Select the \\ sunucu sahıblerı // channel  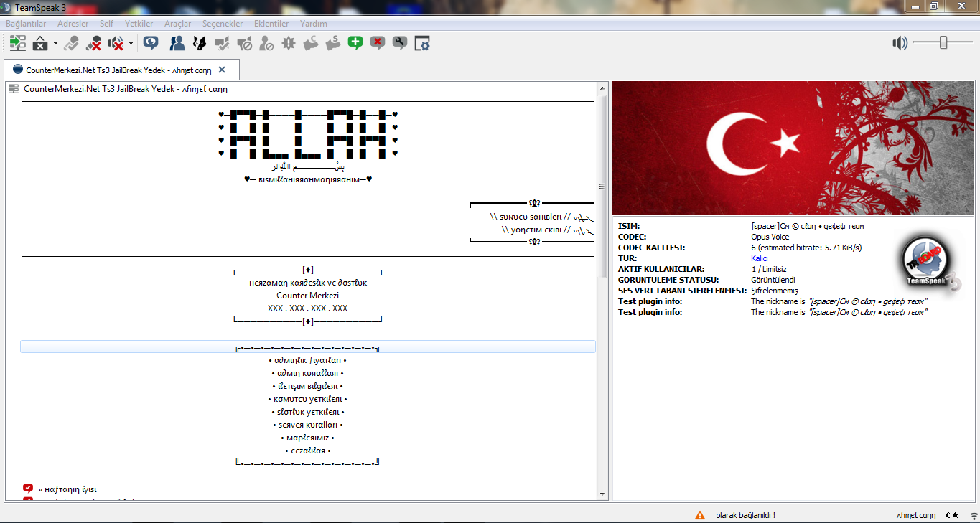point(541,217)
